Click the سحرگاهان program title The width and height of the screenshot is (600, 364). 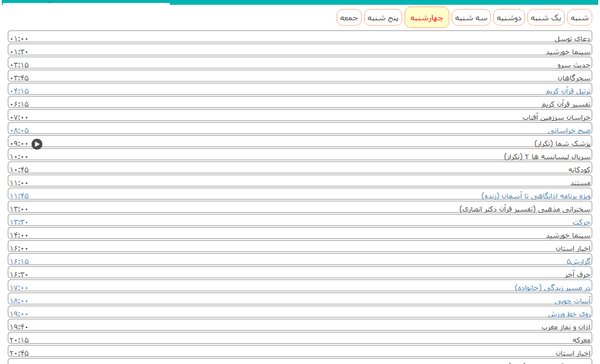(x=574, y=78)
